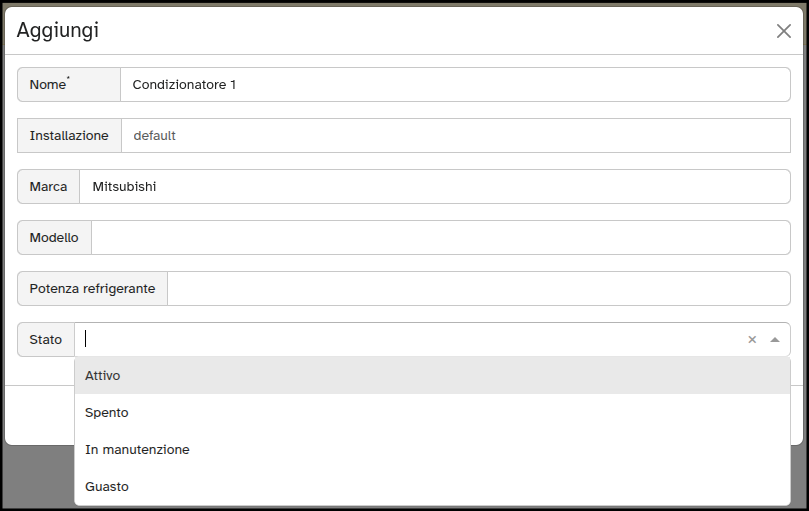Screen dimensions: 809x511
Task: Select Guasto from the dropdown
Action: coord(432,487)
